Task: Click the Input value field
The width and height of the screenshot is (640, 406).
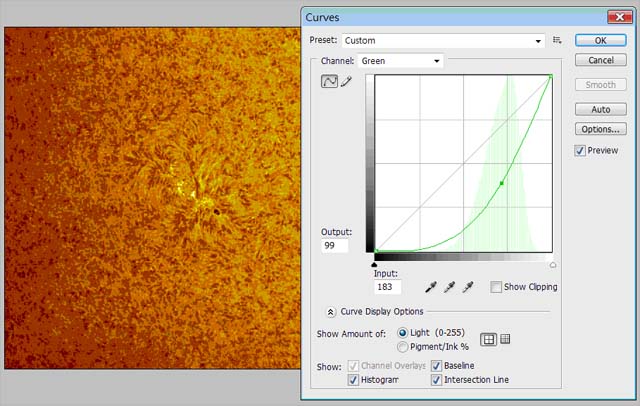Action: pos(387,287)
